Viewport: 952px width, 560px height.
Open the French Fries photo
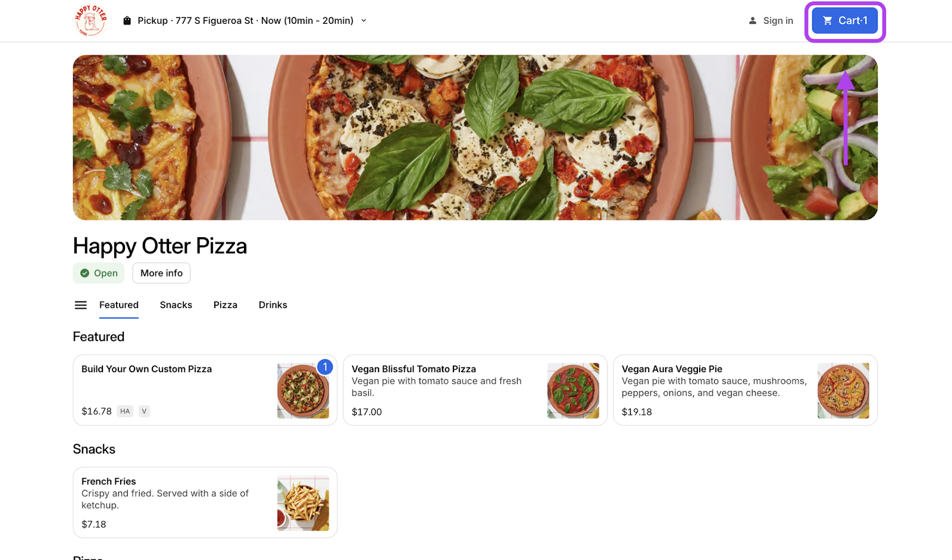click(303, 503)
